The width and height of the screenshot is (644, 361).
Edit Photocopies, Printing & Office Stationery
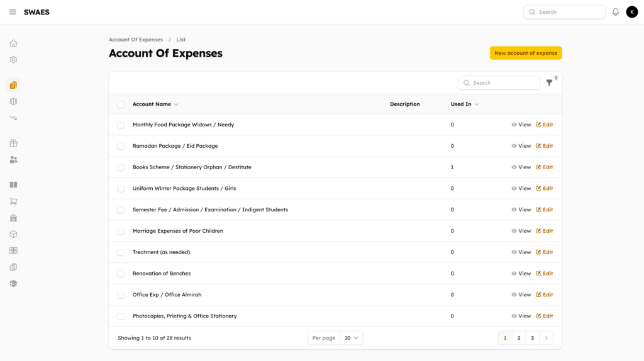tap(545, 316)
